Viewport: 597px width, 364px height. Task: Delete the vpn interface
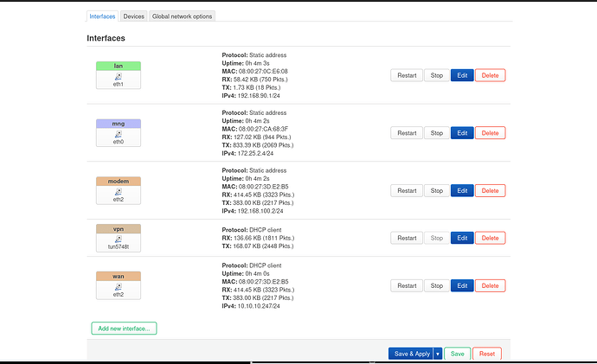[x=490, y=238]
